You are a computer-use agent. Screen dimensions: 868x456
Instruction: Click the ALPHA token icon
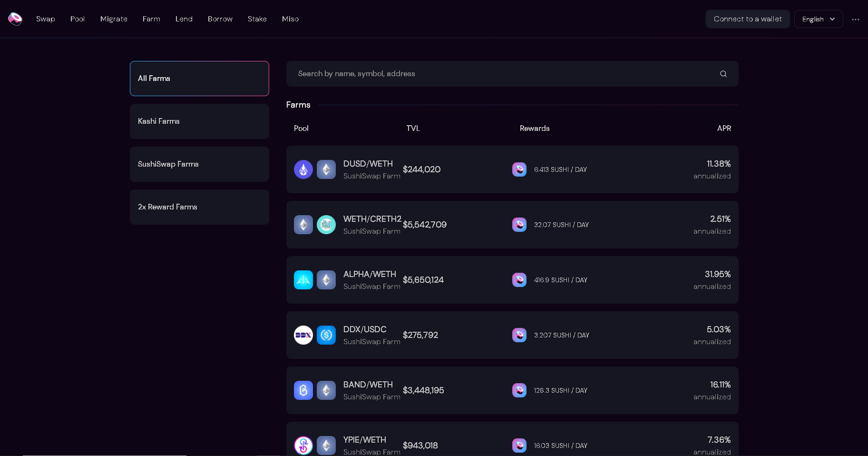click(x=303, y=280)
